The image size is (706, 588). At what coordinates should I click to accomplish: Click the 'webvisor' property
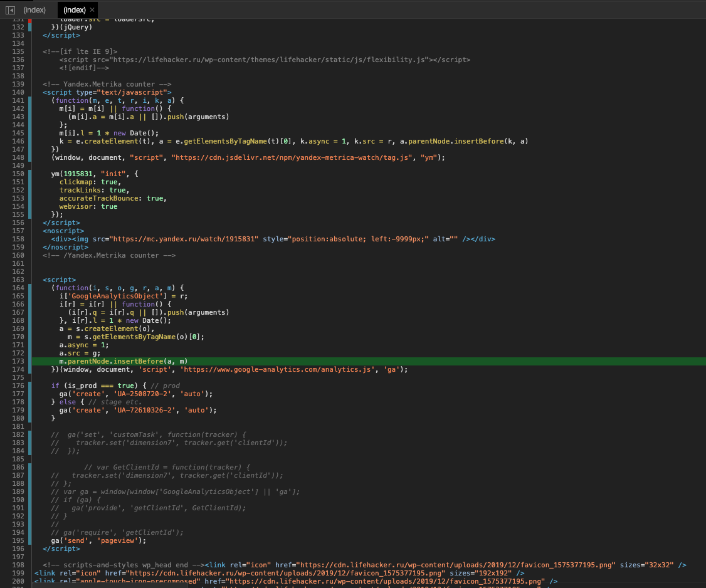pos(76,206)
